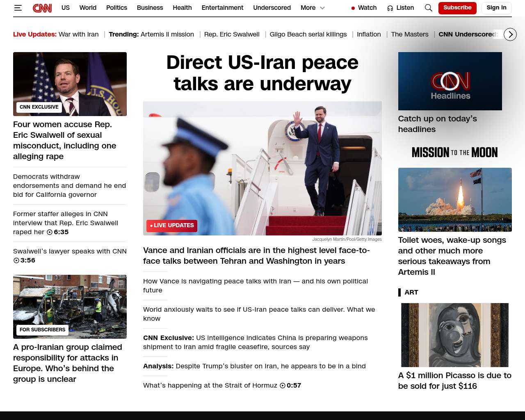Screen dimensions: 525x420
Task: Open the Politics section
Action: point(116,8)
